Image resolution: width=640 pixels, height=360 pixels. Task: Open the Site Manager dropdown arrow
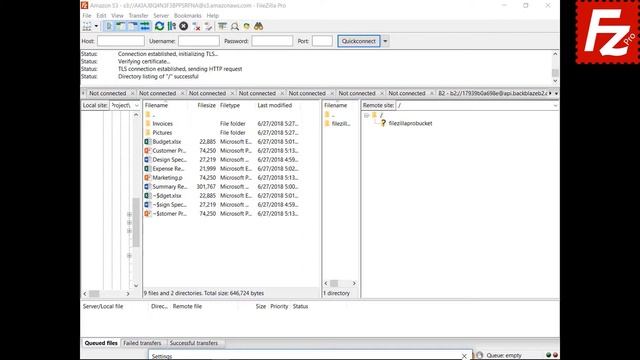click(96, 27)
